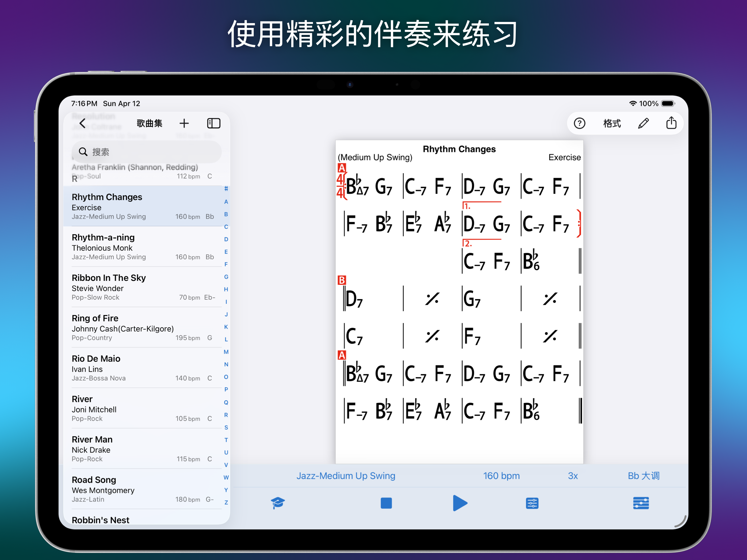Click the D7 chord in section B
This screenshot has height=560, width=747.
coord(354,299)
